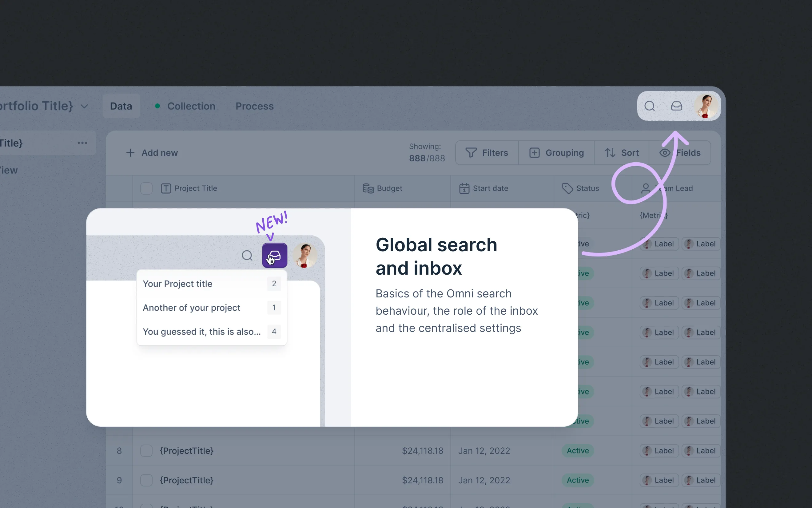Open the three-dot menu in sidebar
This screenshot has width=812, height=508.
[82, 143]
